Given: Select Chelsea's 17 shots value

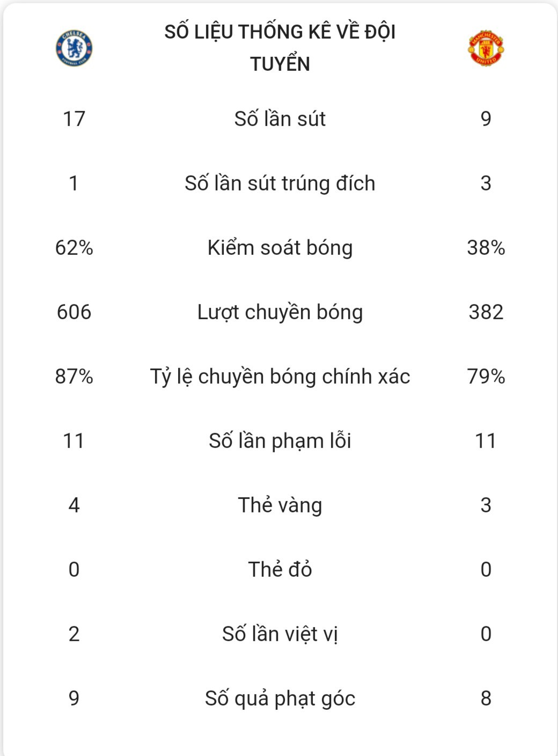Looking at the screenshot, I should click(74, 119).
